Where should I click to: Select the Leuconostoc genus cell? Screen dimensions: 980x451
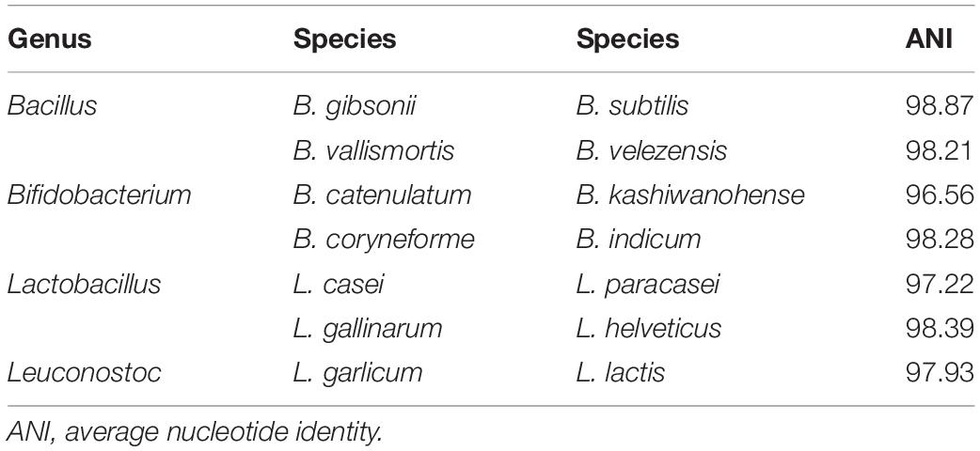84,373
